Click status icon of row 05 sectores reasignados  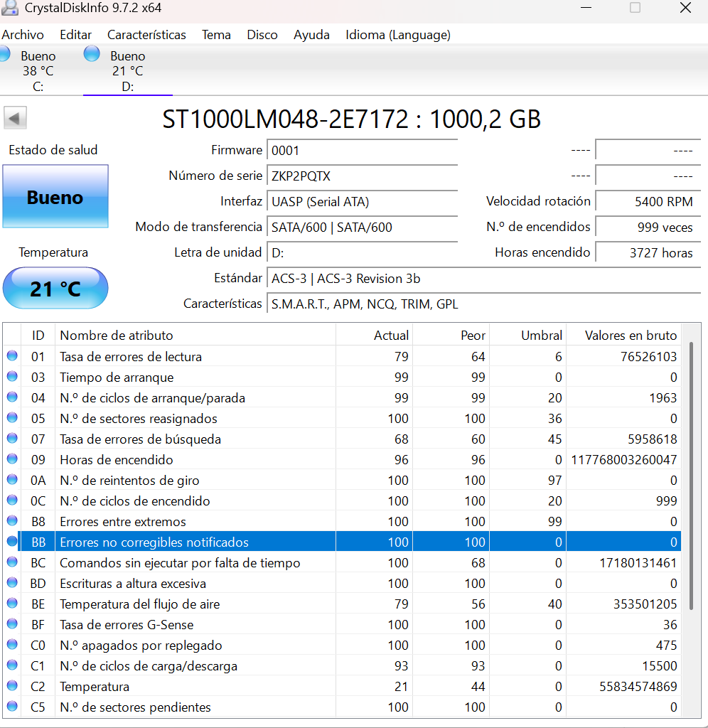tap(12, 418)
